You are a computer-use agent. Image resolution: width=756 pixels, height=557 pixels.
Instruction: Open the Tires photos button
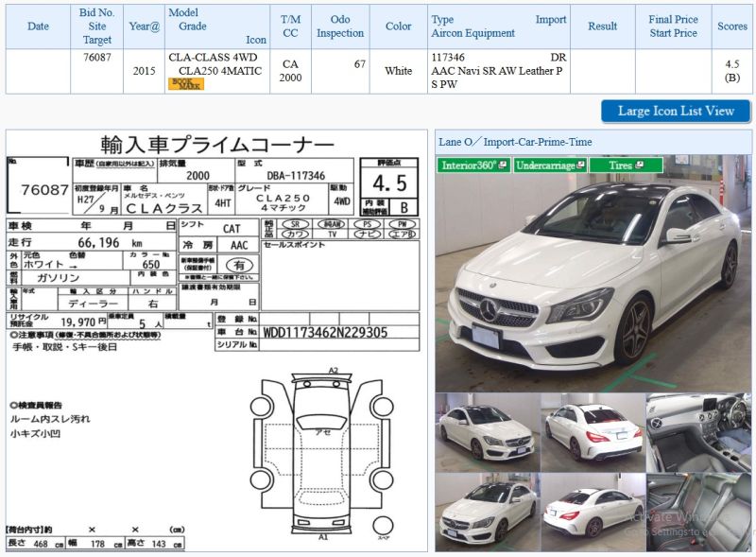626,165
